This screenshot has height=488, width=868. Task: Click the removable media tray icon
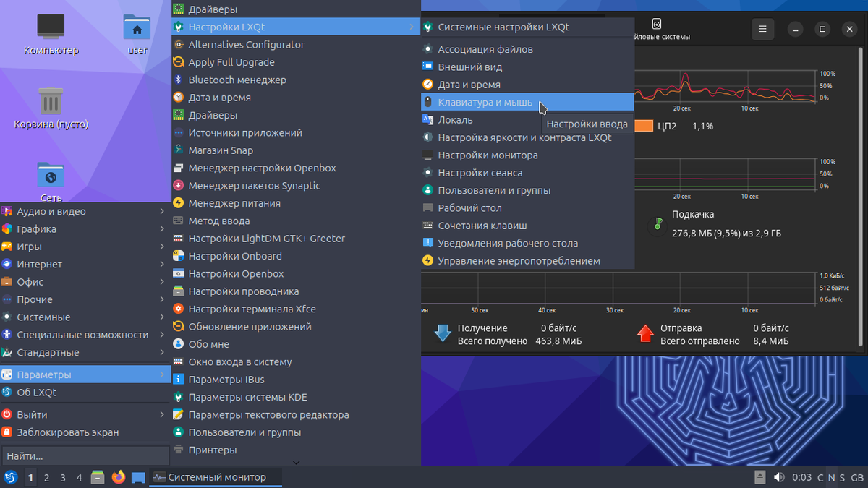point(760,477)
